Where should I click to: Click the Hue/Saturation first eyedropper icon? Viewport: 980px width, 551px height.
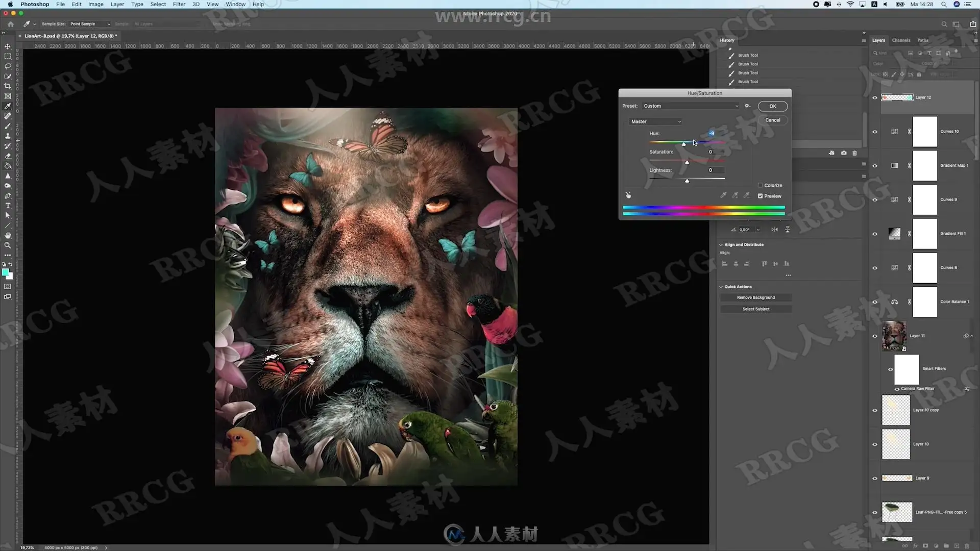[x=723, y=195]
